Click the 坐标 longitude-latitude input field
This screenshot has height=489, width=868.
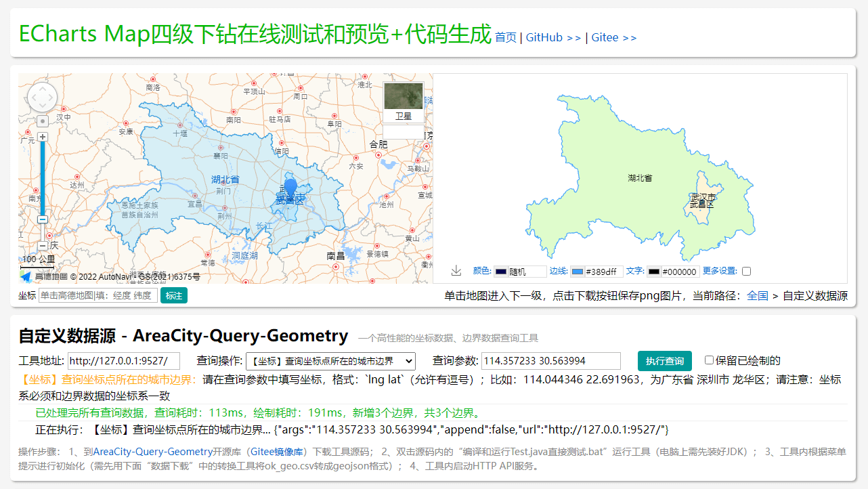(98, 295)
